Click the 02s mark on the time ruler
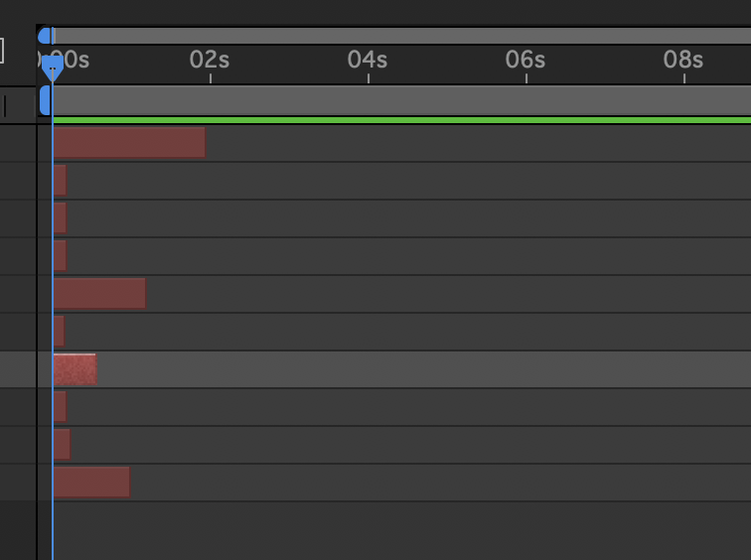 [x=210, y=62]
